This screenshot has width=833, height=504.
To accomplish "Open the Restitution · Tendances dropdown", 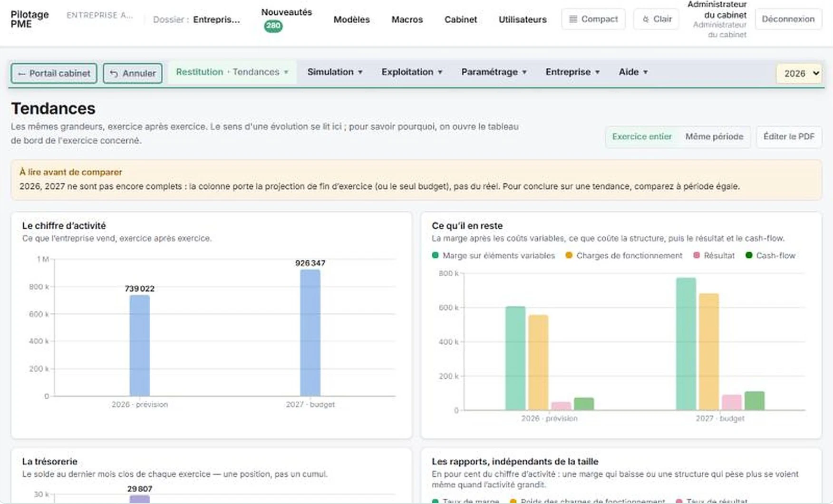I will pyautogui.click(x=232, y=72).
